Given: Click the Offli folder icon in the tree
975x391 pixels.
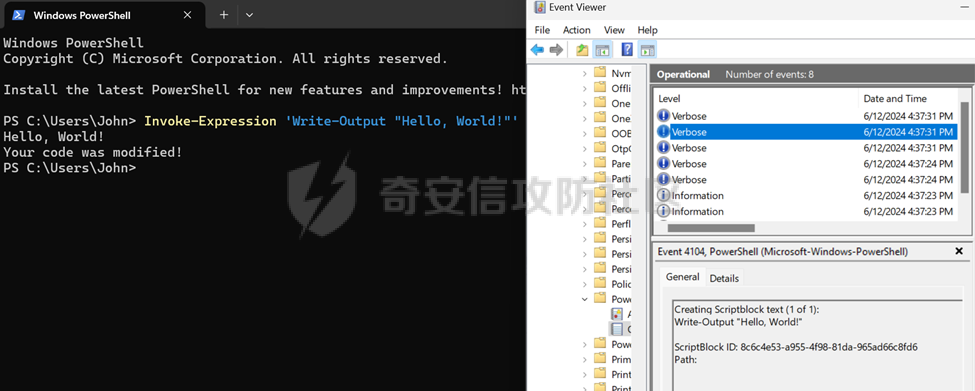Looking at the screenshot, I should tap(600, 88).
